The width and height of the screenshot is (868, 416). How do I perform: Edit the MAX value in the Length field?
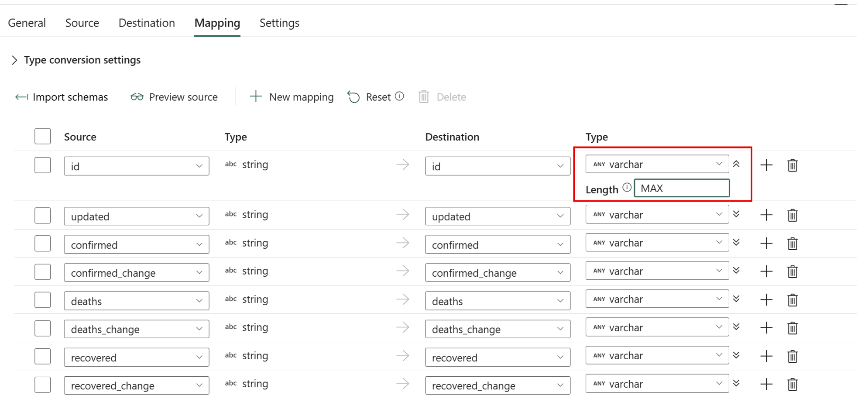tap(681, 188)
